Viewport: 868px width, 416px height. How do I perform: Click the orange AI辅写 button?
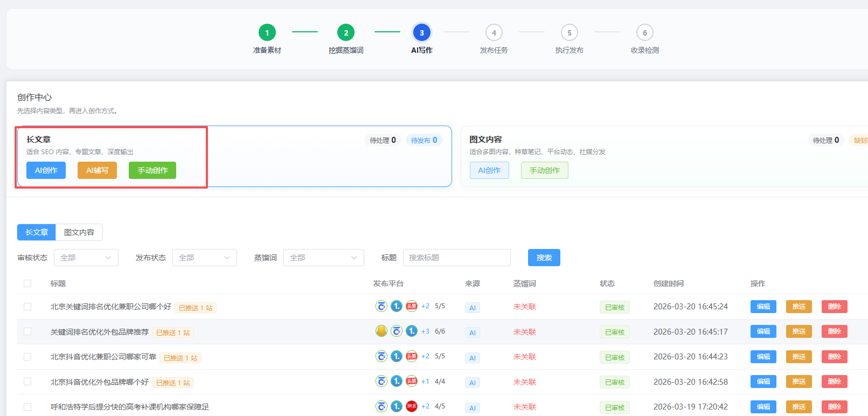pos(97,170)
